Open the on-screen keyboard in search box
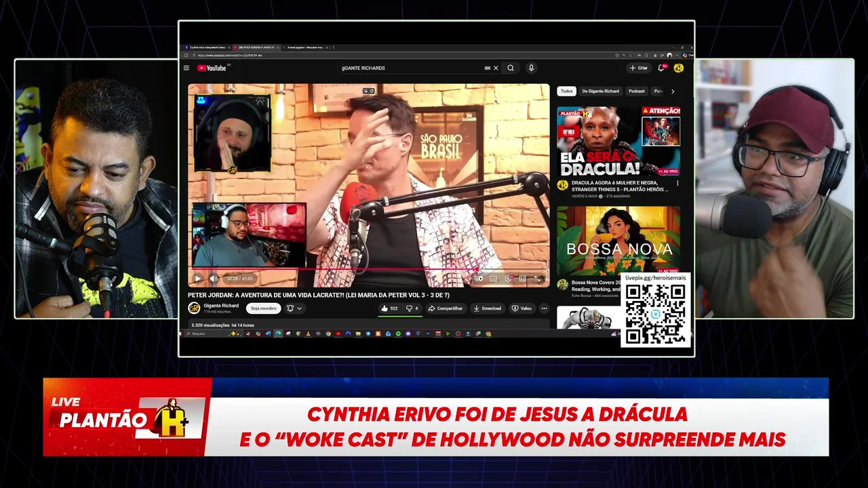 488,68
